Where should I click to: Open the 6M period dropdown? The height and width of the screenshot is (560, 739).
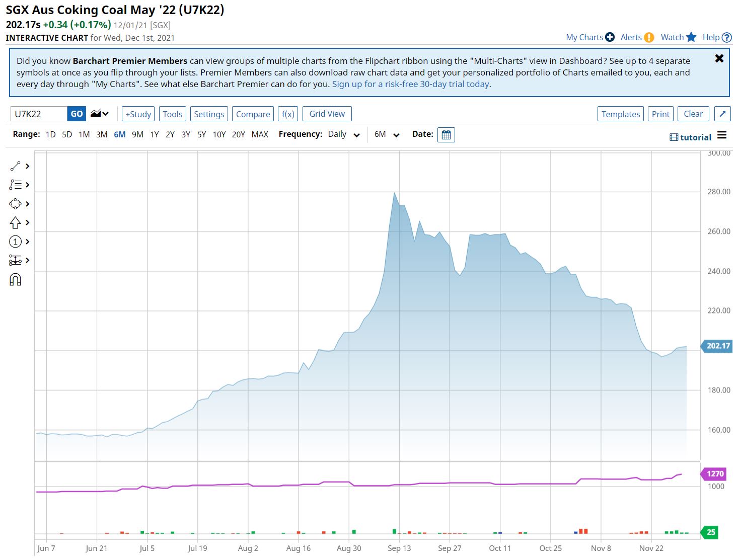[387, 134]
